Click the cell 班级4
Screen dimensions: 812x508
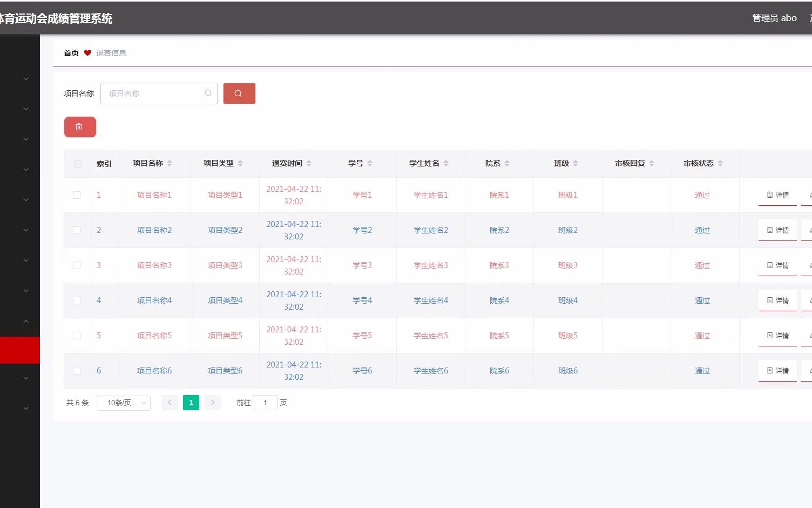pyautogui.click(x=568, y=300)
